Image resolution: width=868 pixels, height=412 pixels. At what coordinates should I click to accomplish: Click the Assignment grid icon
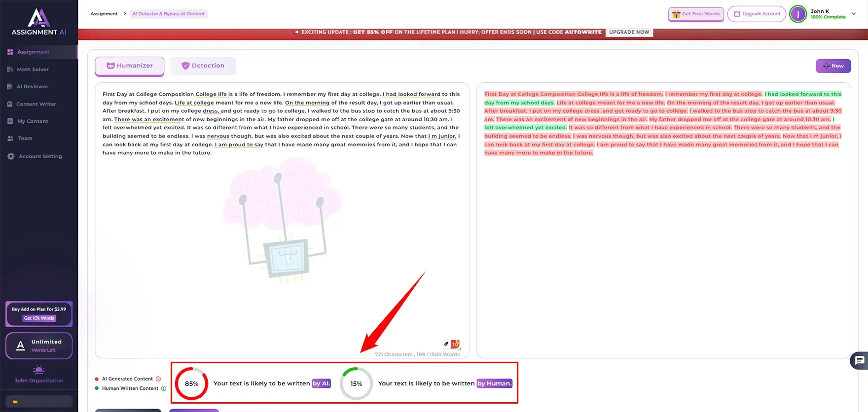(10, 52)
